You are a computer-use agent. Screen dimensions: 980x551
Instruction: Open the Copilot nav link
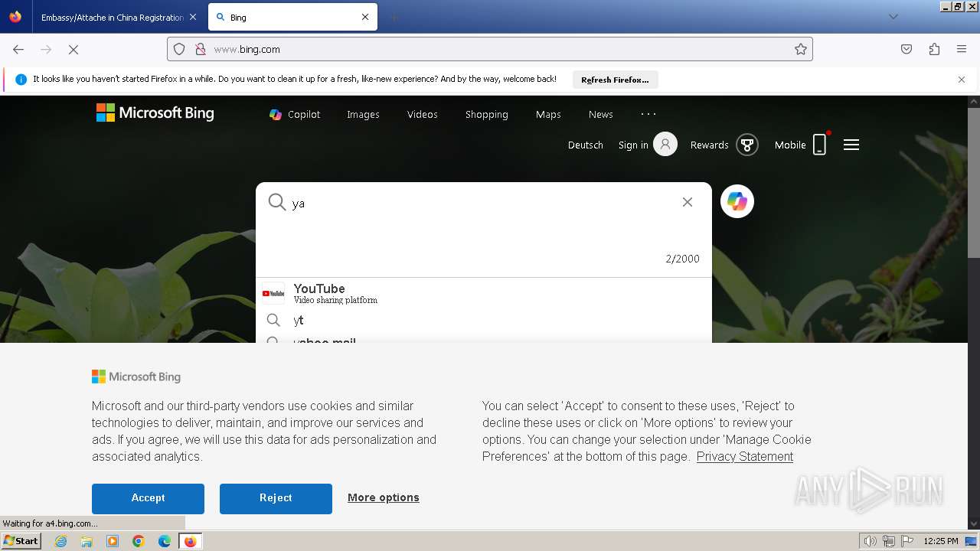tap(295, 114)
